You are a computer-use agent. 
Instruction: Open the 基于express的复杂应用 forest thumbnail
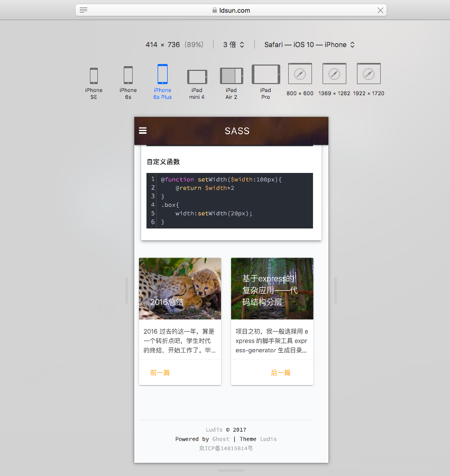[272, 288]
